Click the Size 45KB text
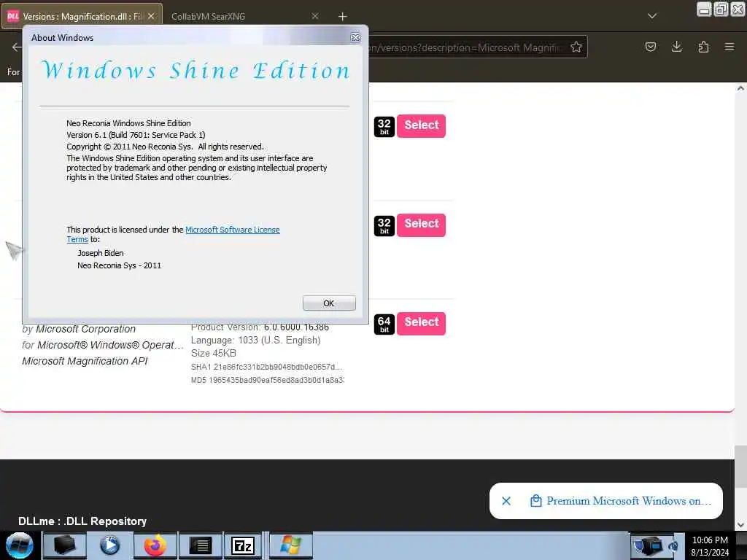The height and width of the screenshot is (560, 747). [214, 354]
